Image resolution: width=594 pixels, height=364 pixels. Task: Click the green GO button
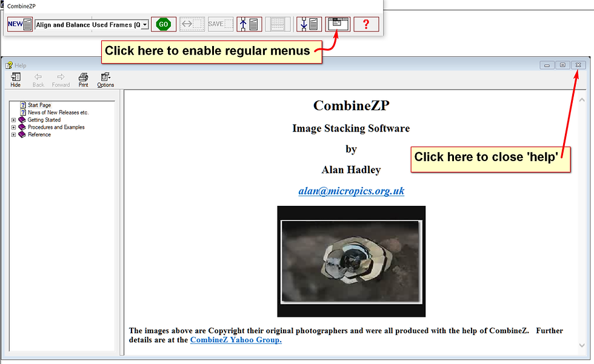coord(163,24)
